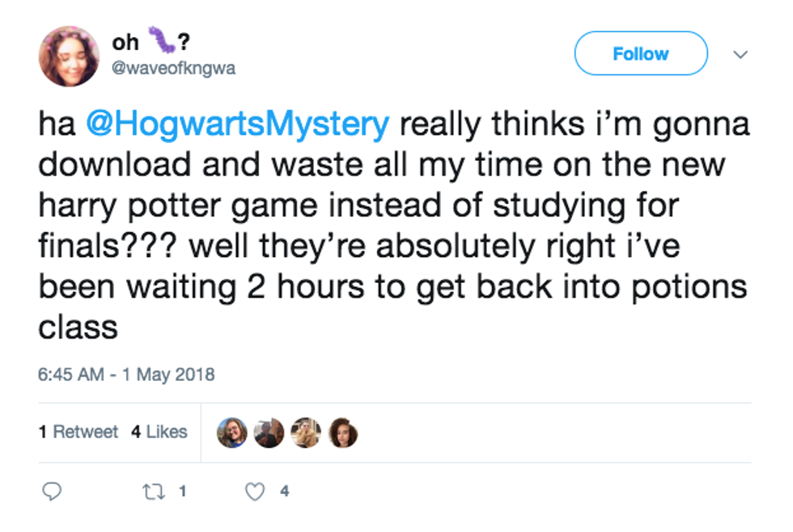Expand the tweet options chevron menu

tap(740, 54)
